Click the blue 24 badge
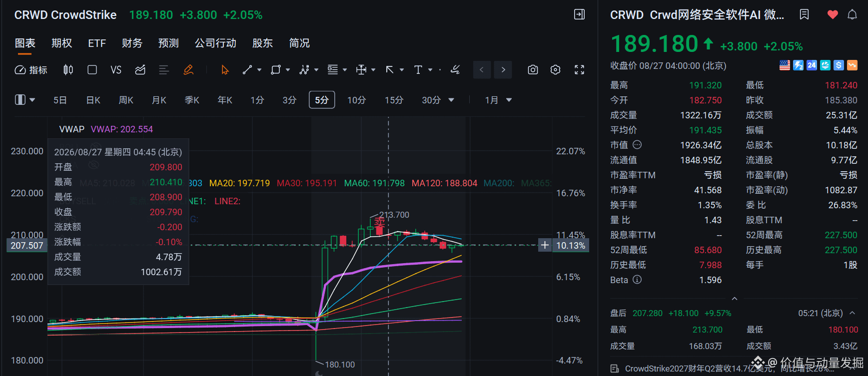Image resolution: width=868 pixels, height=376 pixels. pos(812,65)
